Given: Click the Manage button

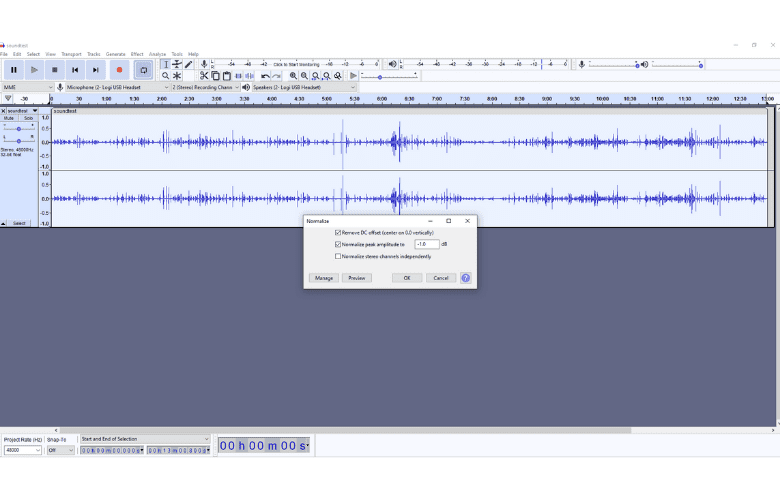Looking at the screenshot, I should (323, 278).
